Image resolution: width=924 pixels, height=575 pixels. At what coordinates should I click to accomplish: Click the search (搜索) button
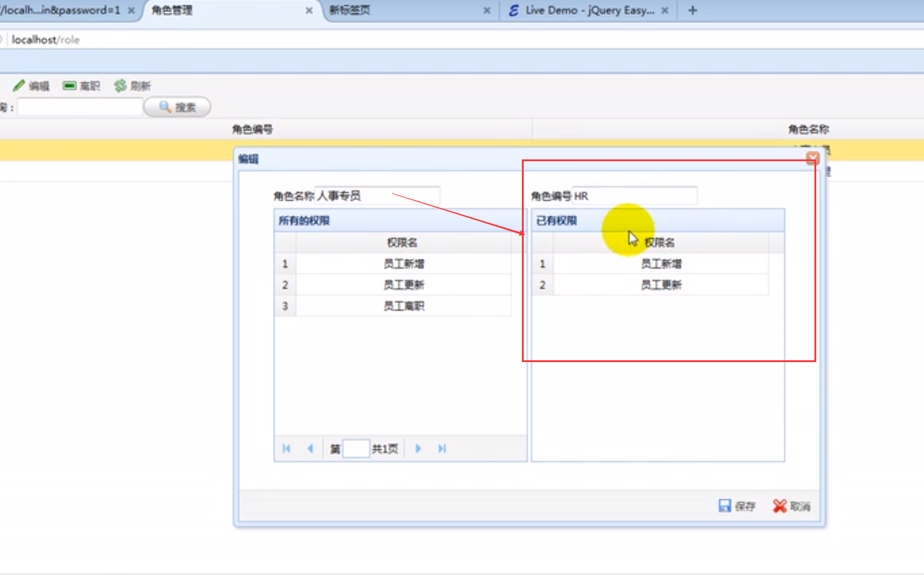click(x=178, y=107)
